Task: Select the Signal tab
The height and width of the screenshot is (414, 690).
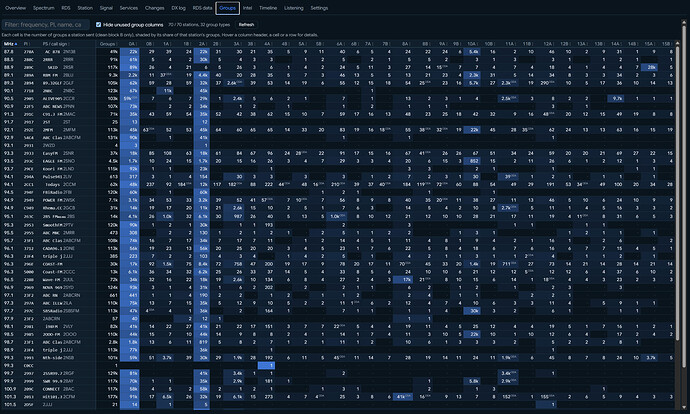Action: [x=106, y=8]
